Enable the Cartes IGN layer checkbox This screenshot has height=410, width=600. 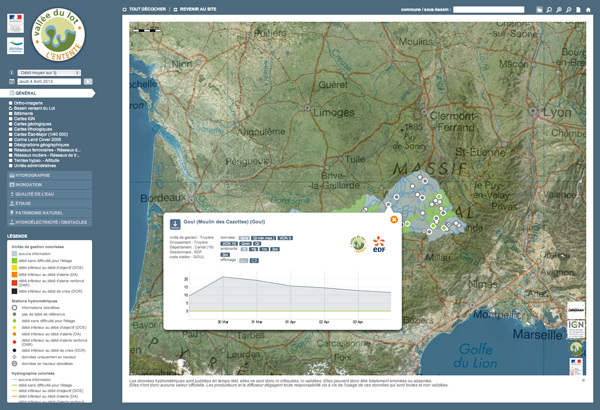point(11,119)
